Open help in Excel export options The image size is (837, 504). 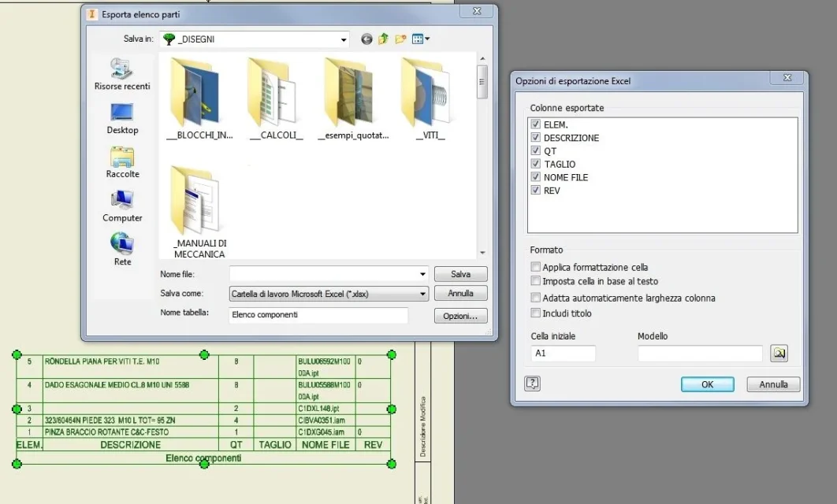point(532,384)
